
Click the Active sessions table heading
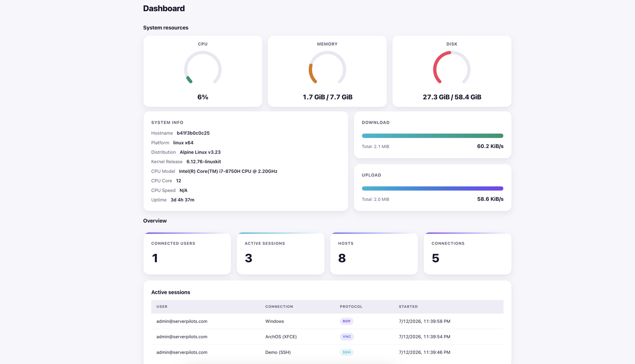(x=171, y=292)
